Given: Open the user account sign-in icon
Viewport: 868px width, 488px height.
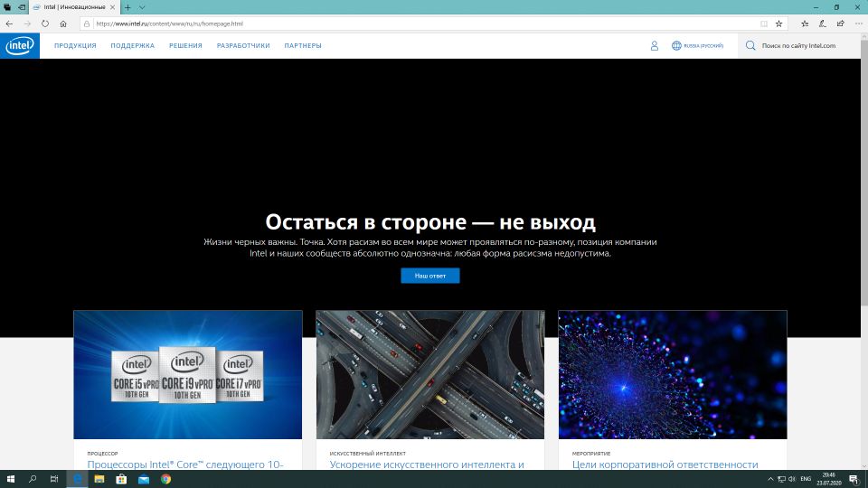Looking at the screenshot, I should click(x=655, y=45).
